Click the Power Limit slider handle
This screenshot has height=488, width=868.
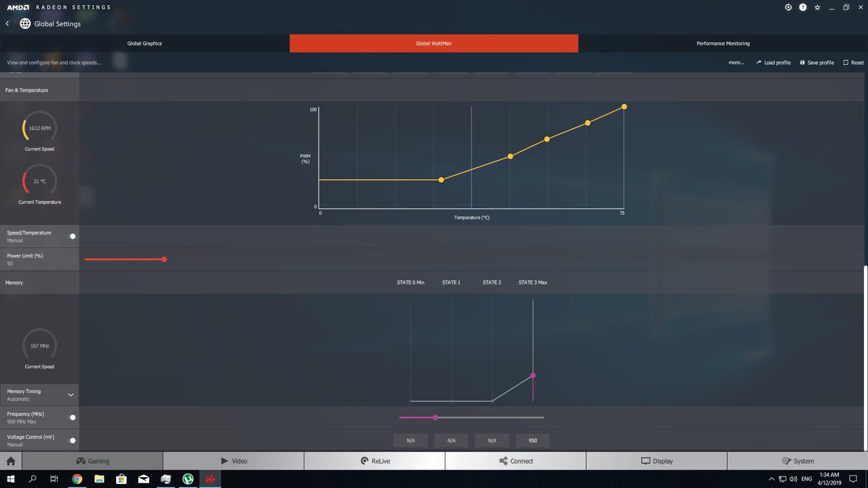164,260
